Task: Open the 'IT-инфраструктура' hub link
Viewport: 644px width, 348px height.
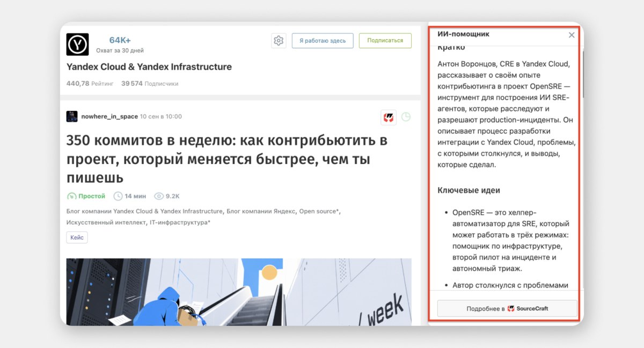Action: click(x=179, y=222)
